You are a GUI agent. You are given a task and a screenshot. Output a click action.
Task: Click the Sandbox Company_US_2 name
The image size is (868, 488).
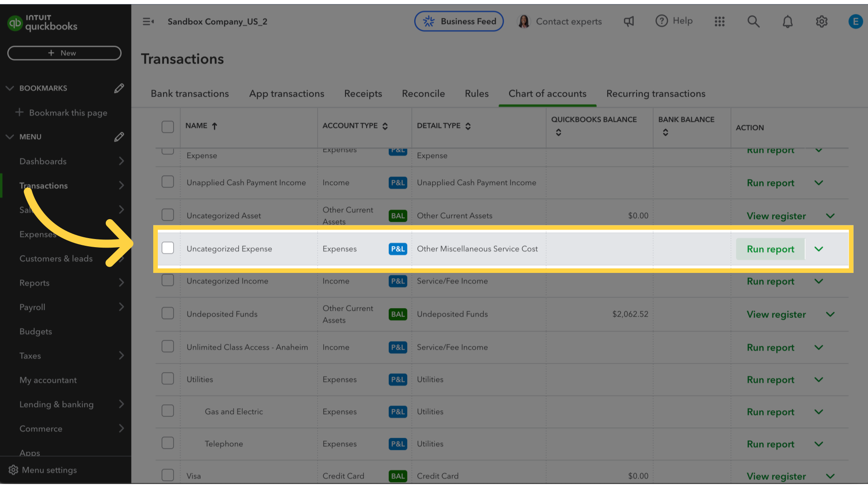click(217, 22)
